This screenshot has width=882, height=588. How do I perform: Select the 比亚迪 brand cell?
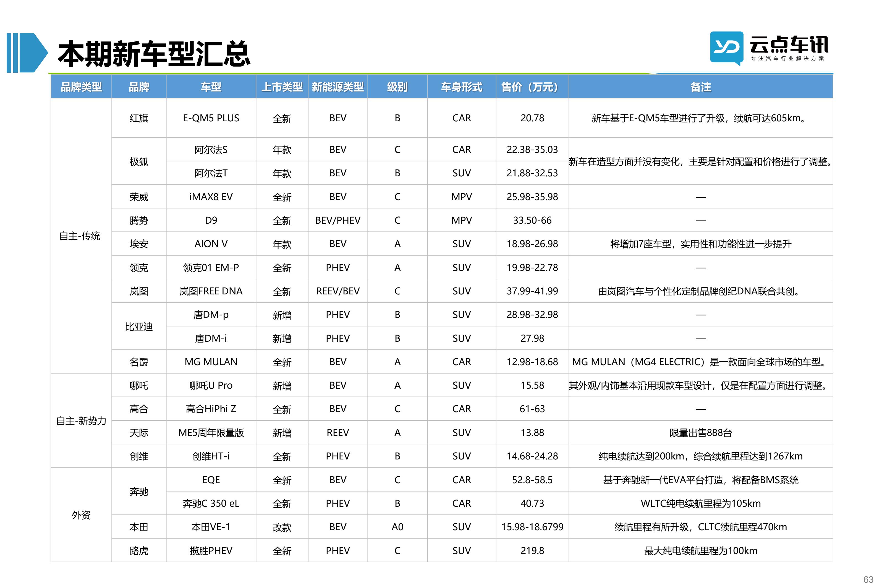(x=139, y=326)
